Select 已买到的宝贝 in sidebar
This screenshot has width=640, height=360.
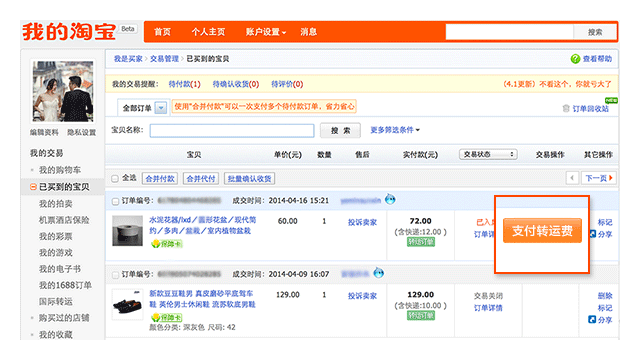64,187
